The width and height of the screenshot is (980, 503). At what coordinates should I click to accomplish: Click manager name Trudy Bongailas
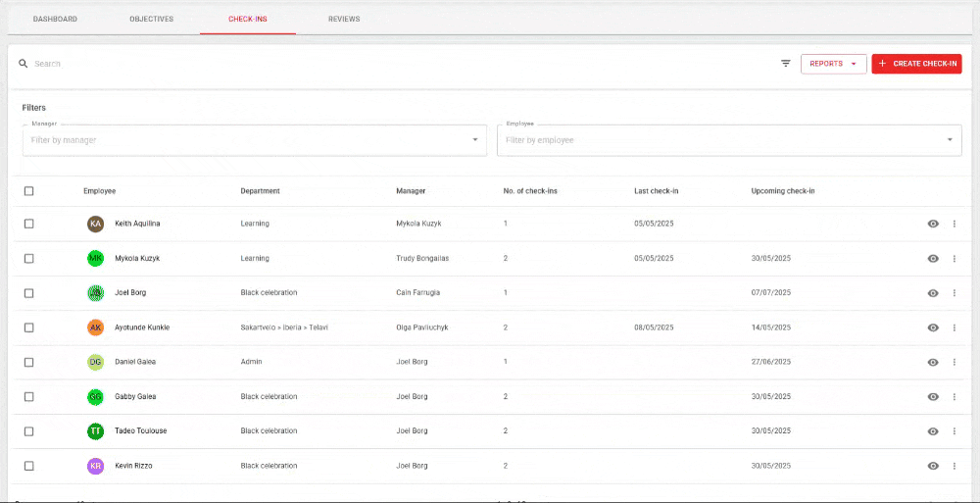coord(422,259)
